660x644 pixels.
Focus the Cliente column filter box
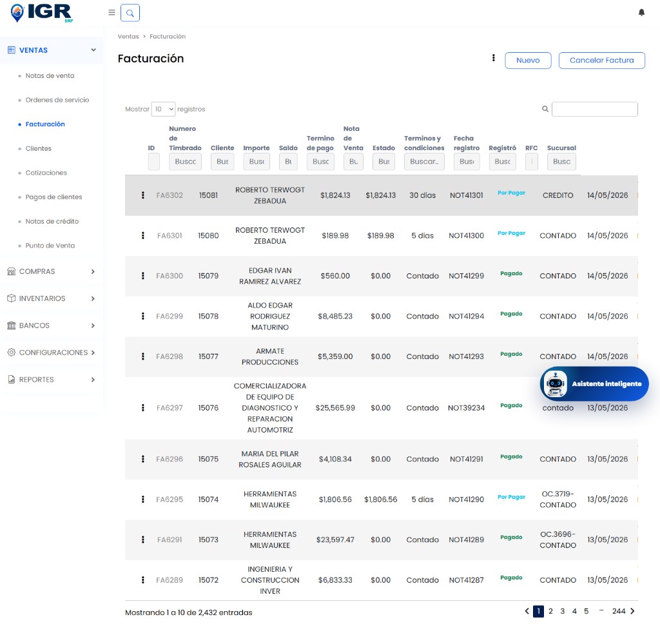(222, 162)
